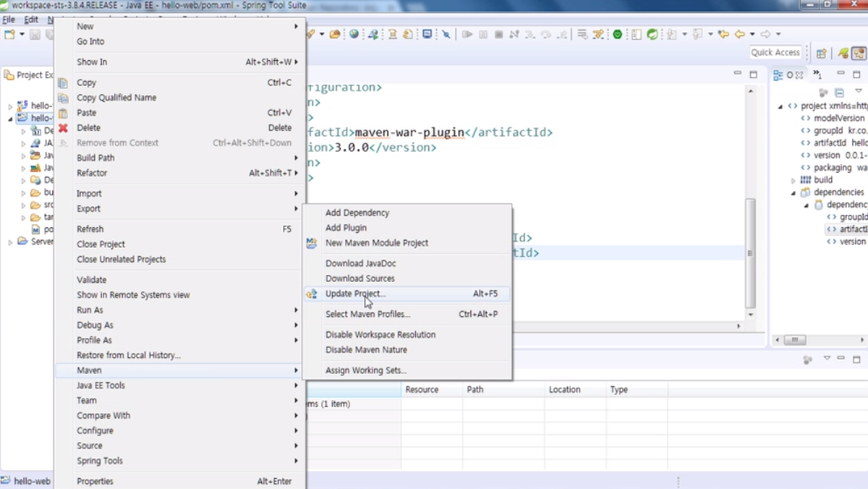Open the New submenu

[x=181, y=26]
